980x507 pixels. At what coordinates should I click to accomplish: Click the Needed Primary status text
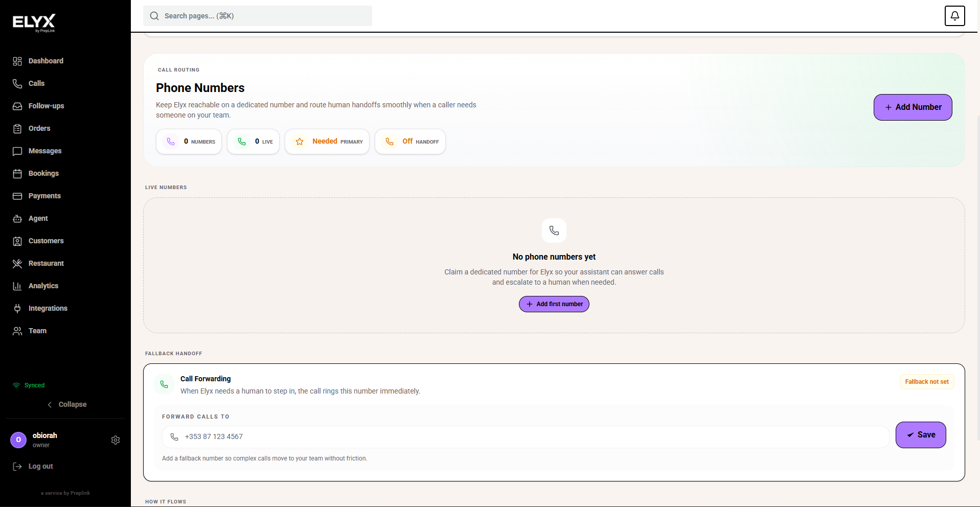click(x=337, y=142)
